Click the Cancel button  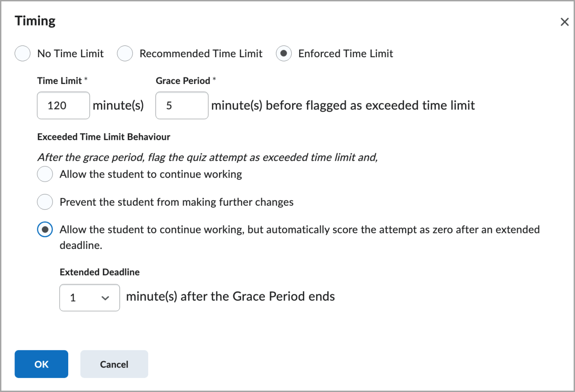coord(114,364)
